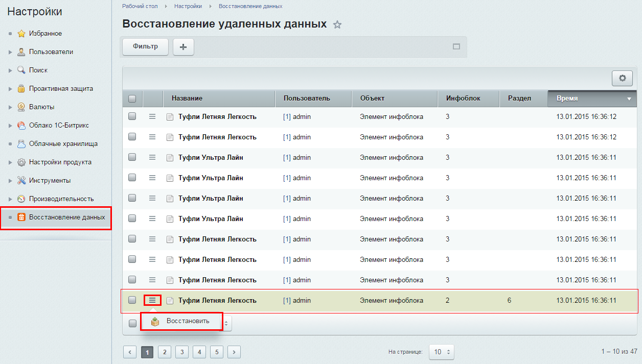Expand the Настройки продукта section
642x364 pixels.
pos(10,162)
